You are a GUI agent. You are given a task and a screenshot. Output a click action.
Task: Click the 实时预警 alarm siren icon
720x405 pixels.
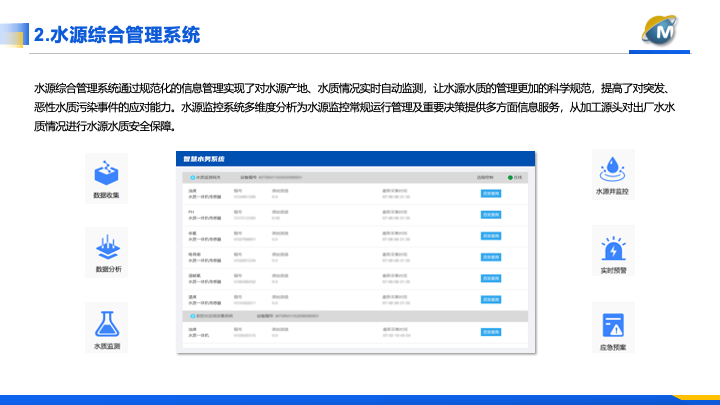[613, 246]
